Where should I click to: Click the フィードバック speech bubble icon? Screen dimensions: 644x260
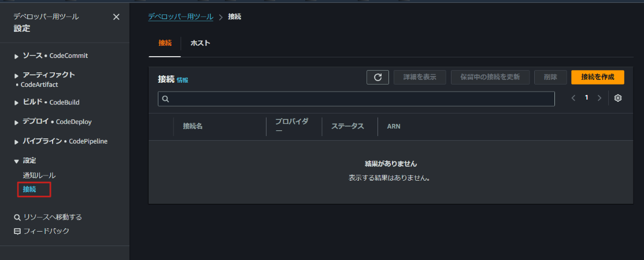(x=17, y=231)
